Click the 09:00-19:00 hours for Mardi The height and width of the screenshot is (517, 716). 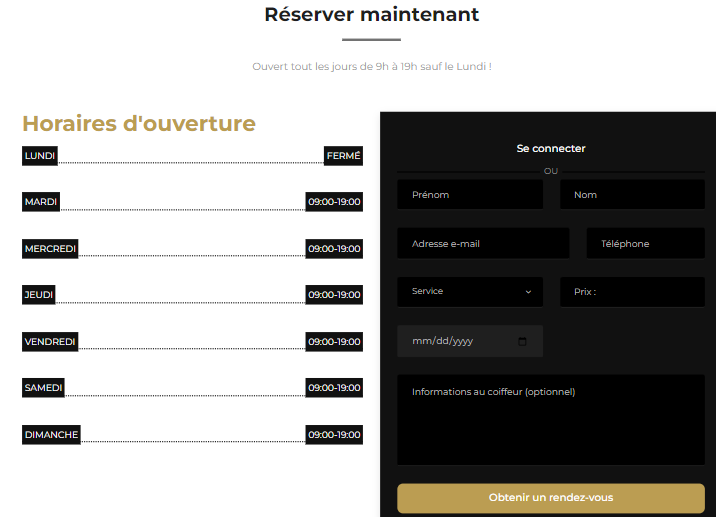334,202
